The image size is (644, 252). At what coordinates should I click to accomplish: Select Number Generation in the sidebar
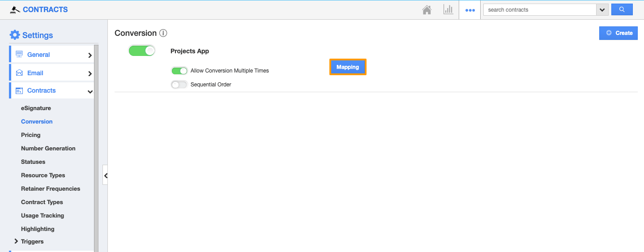point(48,148)
